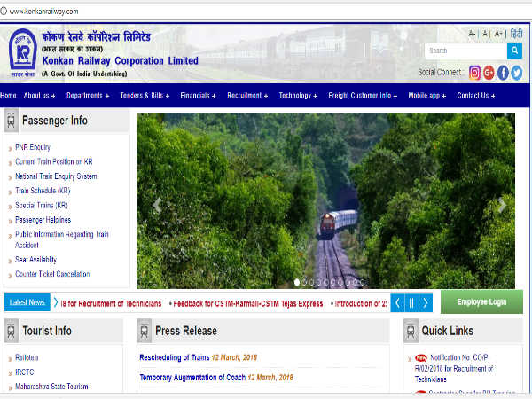The width and height of the screenshot is (532, 399).
Task: Open Railtels tourist link
Action: 27,357
